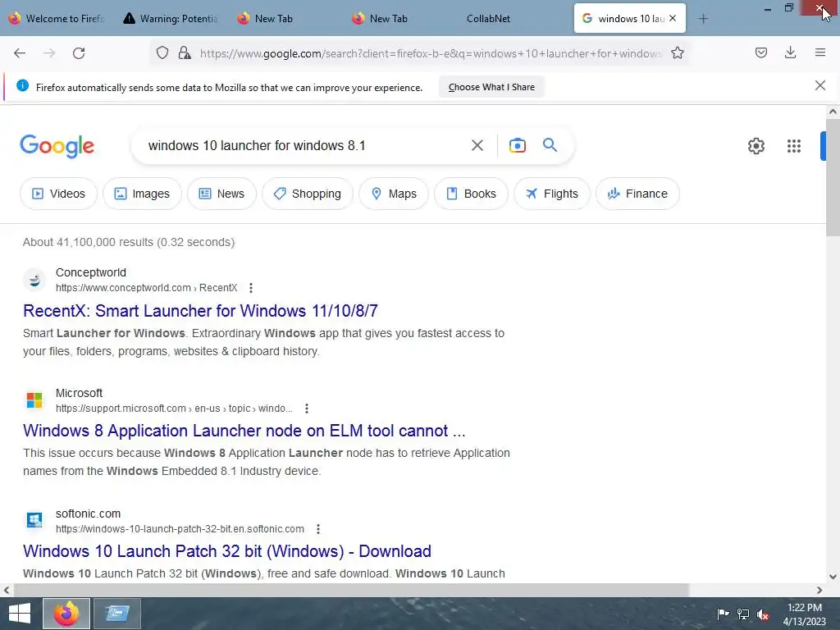Filter results by Shopping
The image size is (840, 630).
308,194
